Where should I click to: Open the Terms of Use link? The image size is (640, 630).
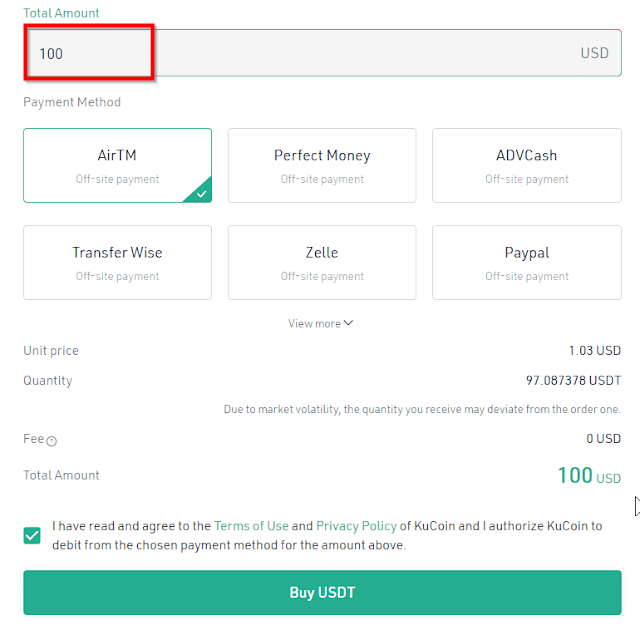251,526
